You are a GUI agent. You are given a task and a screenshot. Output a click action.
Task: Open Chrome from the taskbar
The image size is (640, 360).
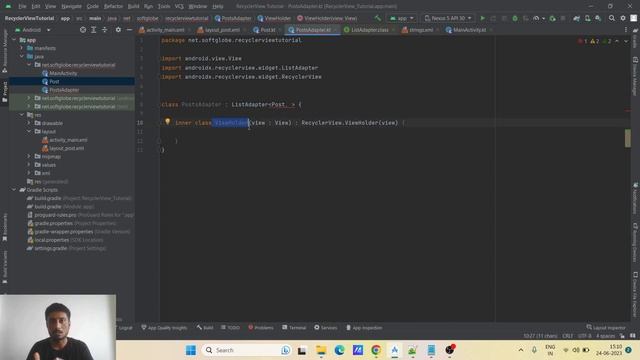pos(376,350)
